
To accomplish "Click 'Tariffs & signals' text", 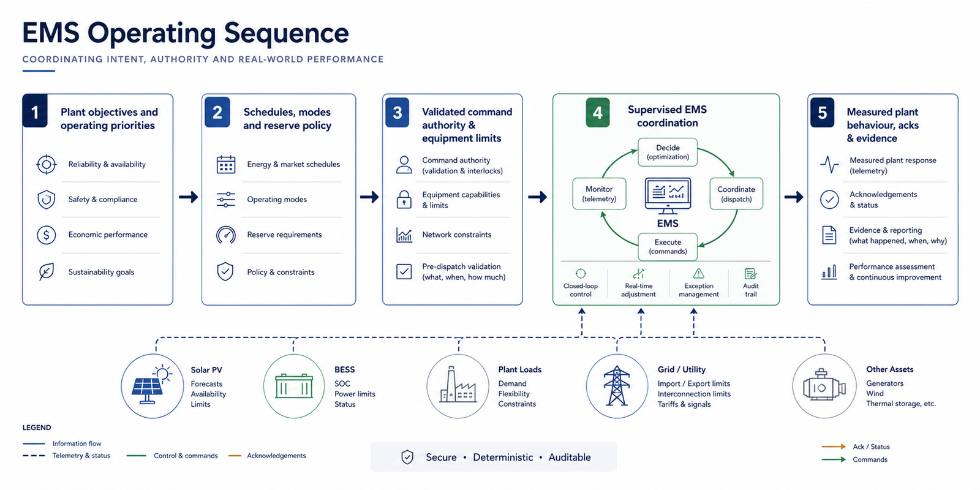I will pos(684,404).
